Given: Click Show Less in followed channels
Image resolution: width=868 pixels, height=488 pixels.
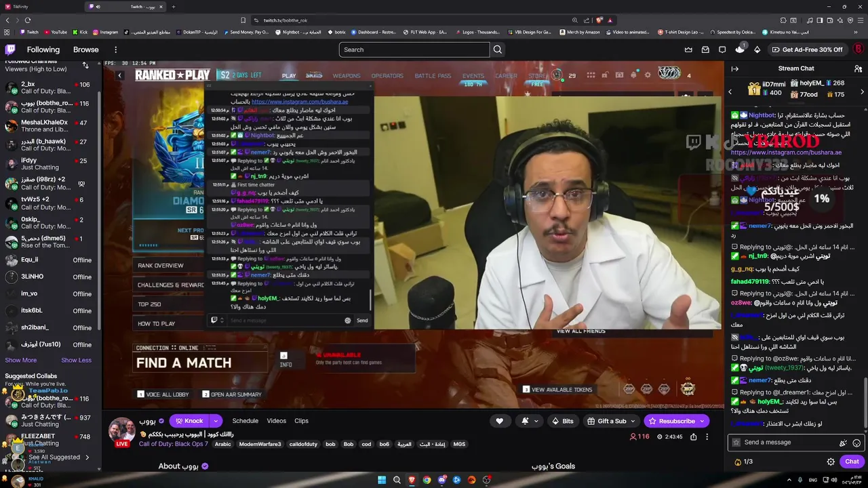Looking at the screenshot, I should click(x=76, y=360).
